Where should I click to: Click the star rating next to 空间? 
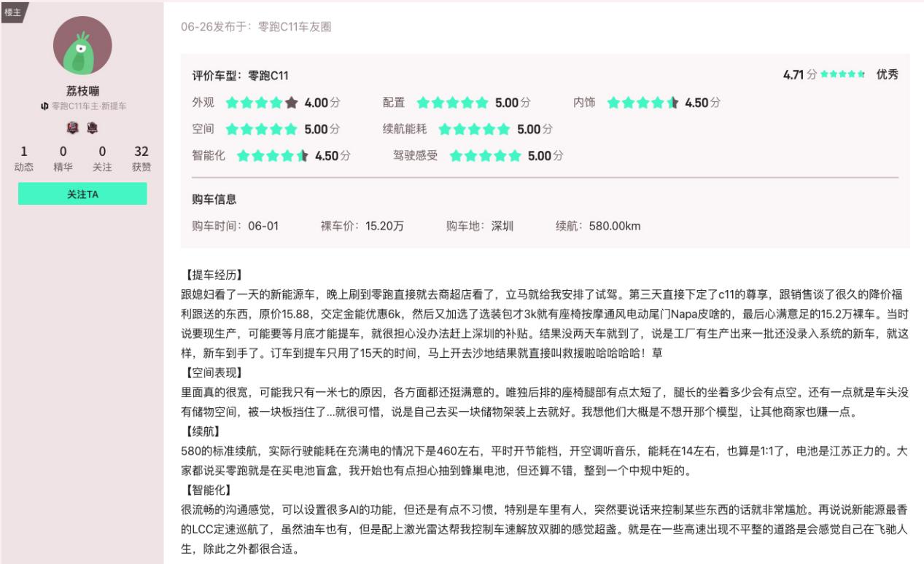click(x=262, y=129)
